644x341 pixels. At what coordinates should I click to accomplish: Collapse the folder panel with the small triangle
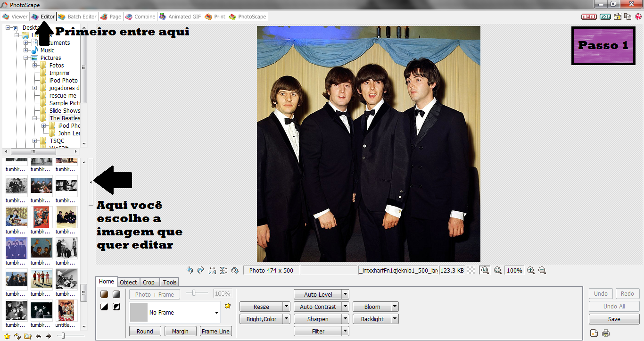point(91,182)
